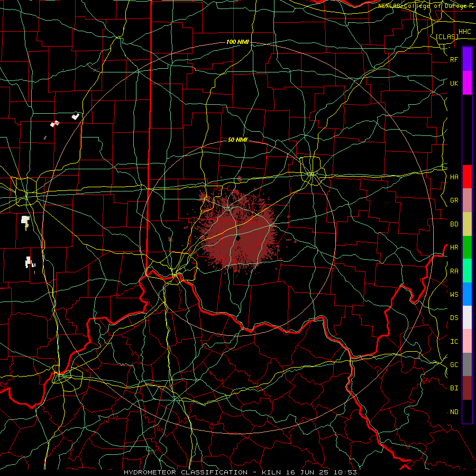The width and height of the screenshot is (476, 476).
Task: Click the purple RF color swatch
Action: pyautogui.click(x=467, y=59)
